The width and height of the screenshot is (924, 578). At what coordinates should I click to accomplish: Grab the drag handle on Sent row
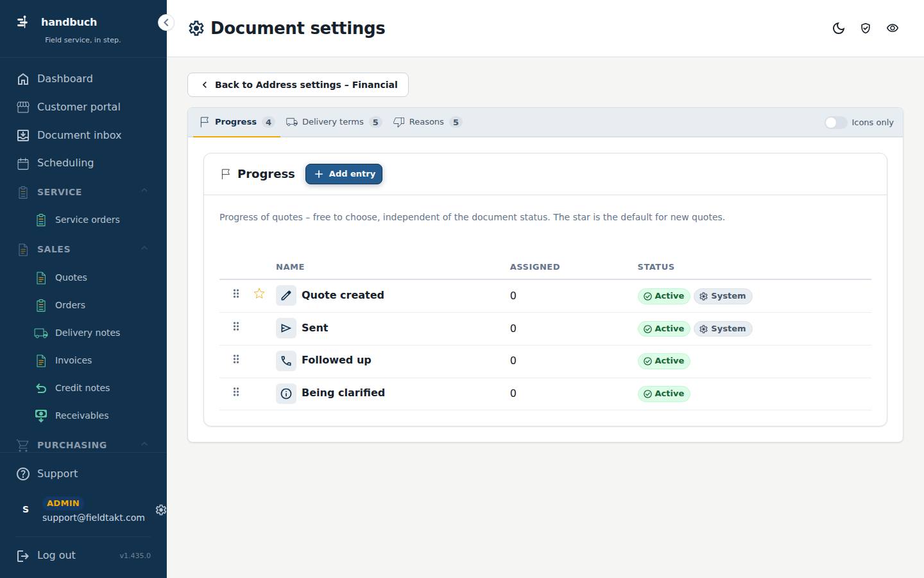coord(236,326)
